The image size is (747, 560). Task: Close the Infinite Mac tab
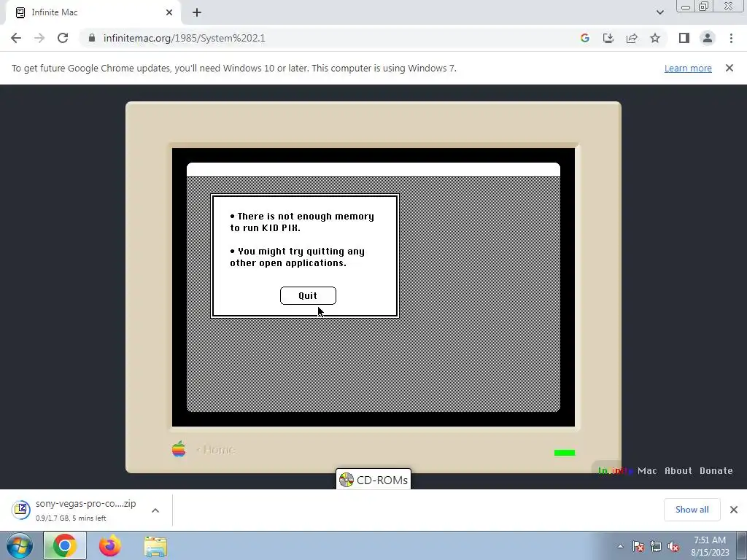click(x=169, y=12)
